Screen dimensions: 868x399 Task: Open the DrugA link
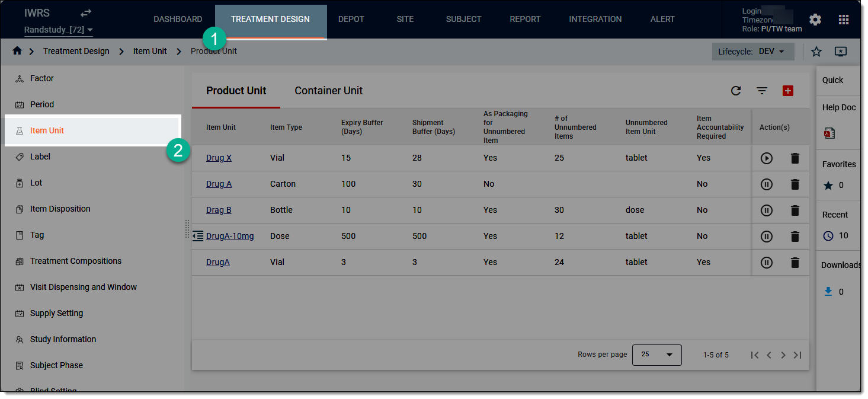click(x=218, y=263)
